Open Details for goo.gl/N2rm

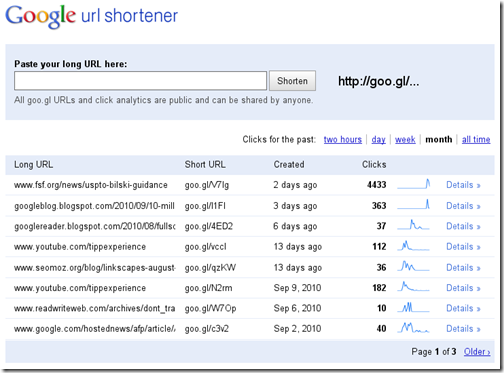pos(463,288)
